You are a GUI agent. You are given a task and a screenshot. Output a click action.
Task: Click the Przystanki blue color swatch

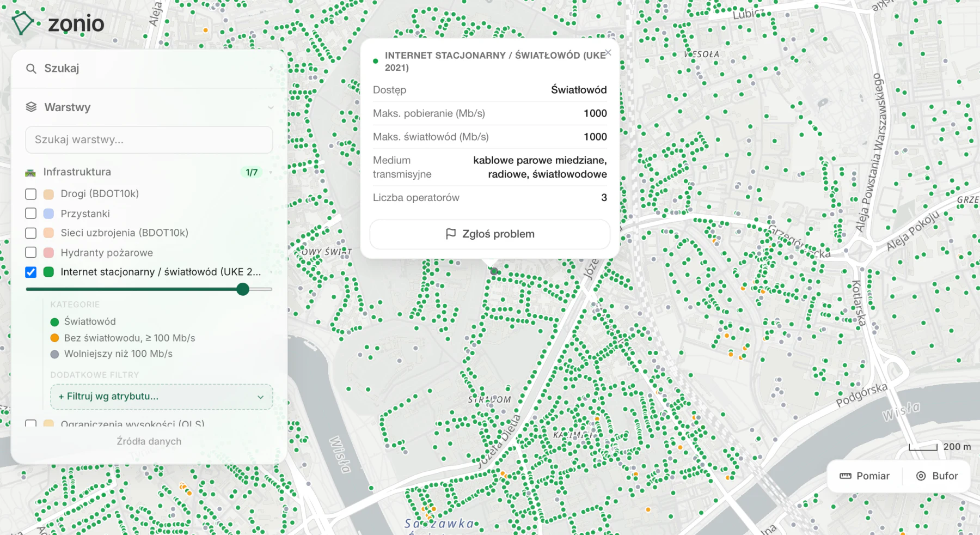(x=48, y=214)
